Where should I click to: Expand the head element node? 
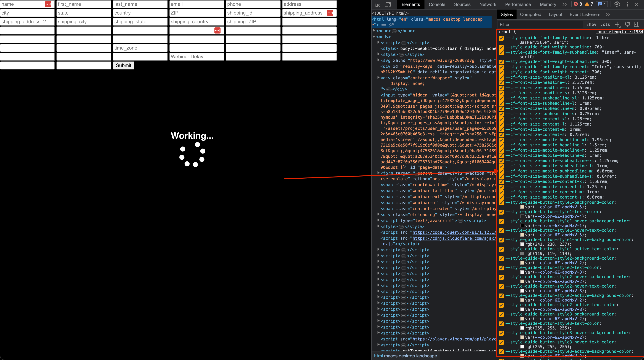point(374,31)
